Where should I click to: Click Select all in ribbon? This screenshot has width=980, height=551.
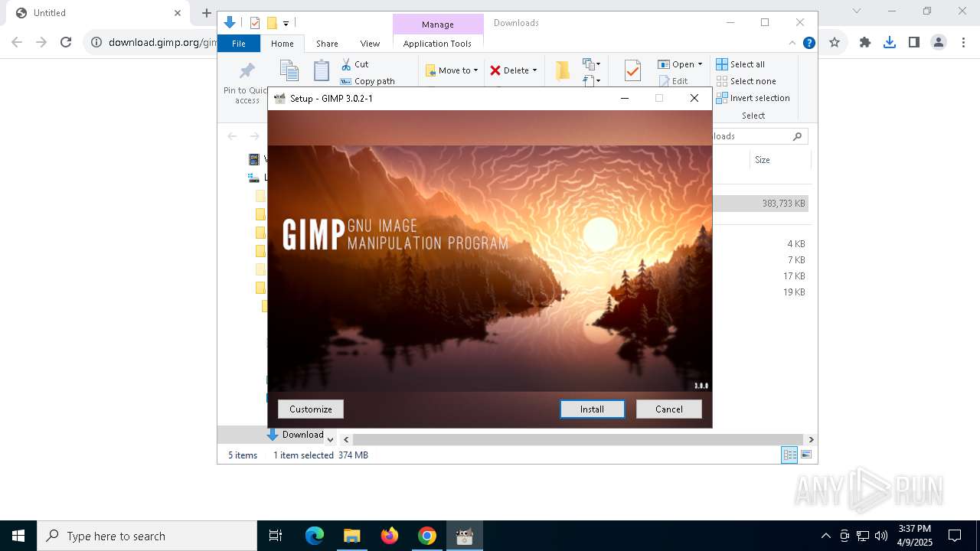pos(740,64)
